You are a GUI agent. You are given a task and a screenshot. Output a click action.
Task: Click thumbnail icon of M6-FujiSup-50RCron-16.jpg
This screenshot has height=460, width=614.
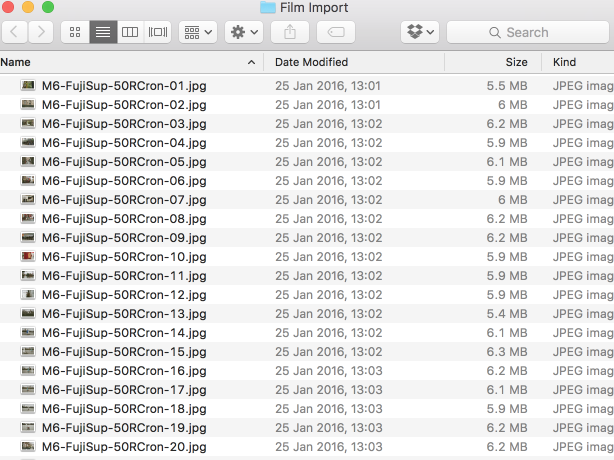[x=28, y=370]
